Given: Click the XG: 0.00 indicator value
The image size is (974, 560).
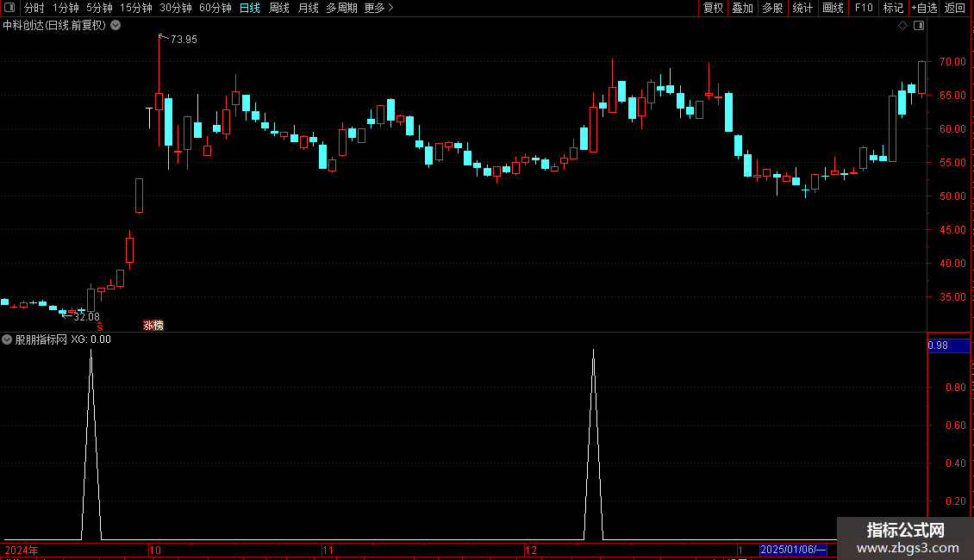Looking at the screenshot, I should [91, 339].
